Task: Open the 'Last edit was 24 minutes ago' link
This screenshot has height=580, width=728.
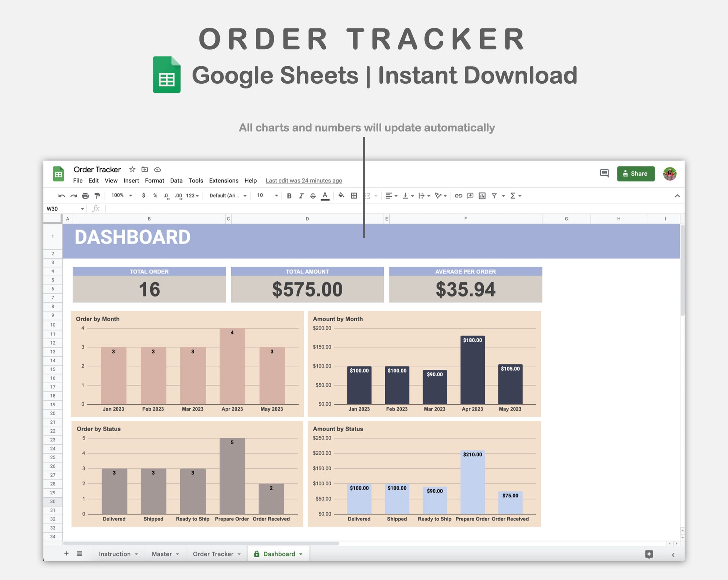Action: pos(304,181)
